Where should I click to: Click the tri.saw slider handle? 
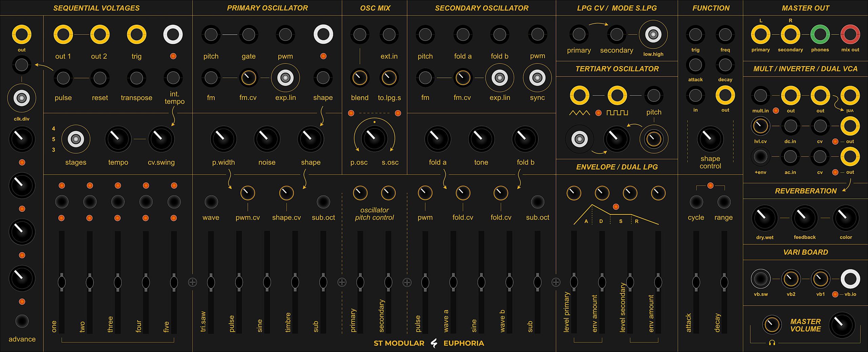click(x=211, y=282)
